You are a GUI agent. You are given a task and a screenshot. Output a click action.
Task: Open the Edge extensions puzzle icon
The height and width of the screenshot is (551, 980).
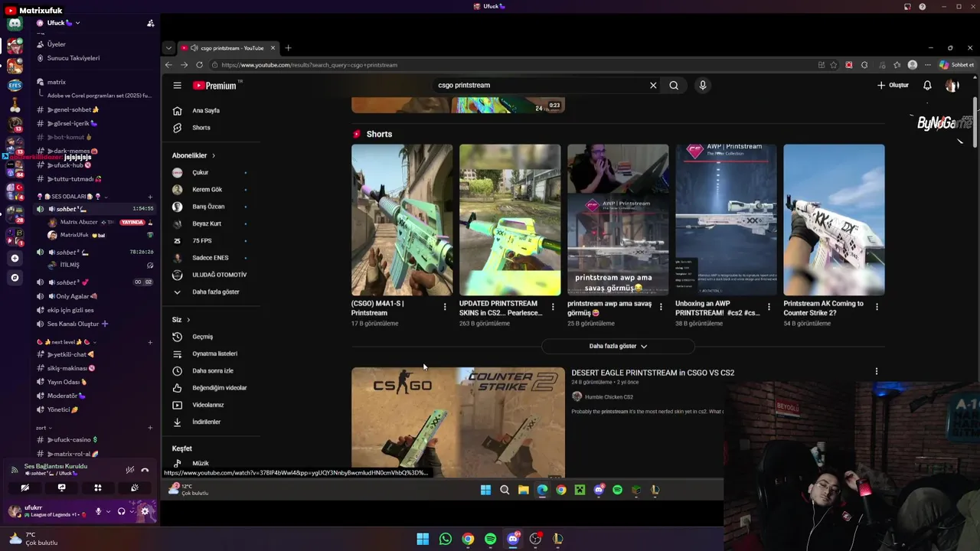tap(864, 65)
